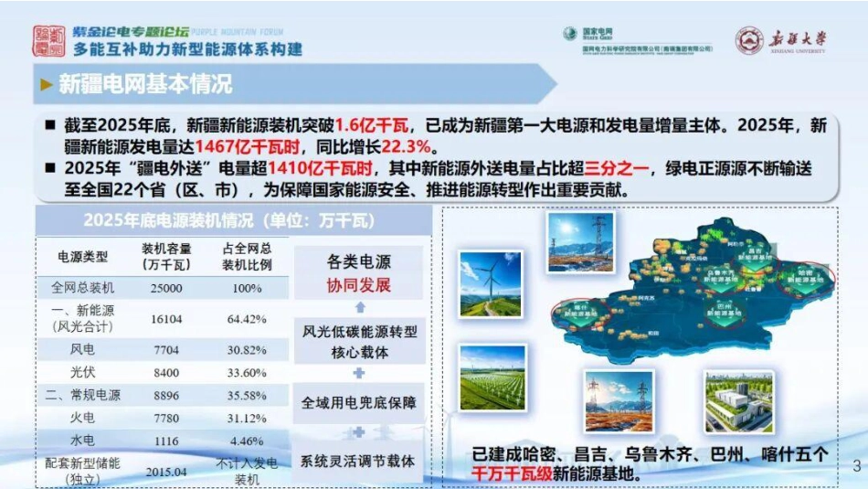Click the 新疆大学 calligraphy name

[x=797, y=38]
